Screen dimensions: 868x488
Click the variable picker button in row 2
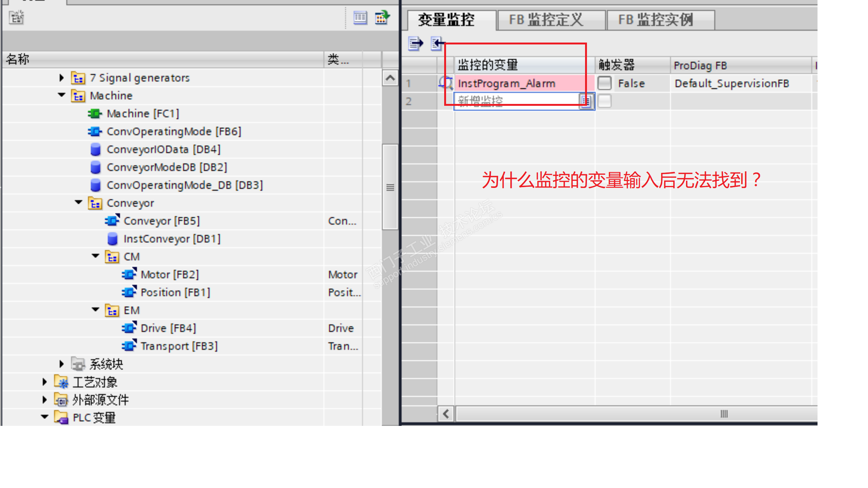[586, 101]
